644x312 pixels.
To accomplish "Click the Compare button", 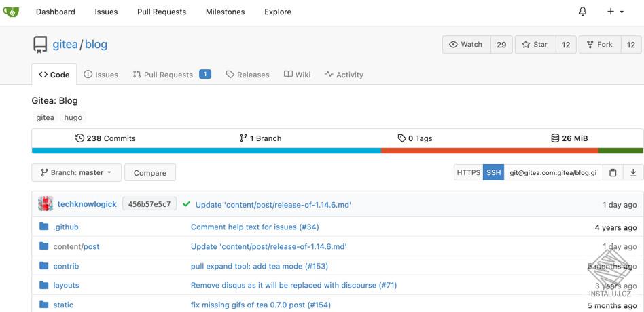I will coord(150,172).
